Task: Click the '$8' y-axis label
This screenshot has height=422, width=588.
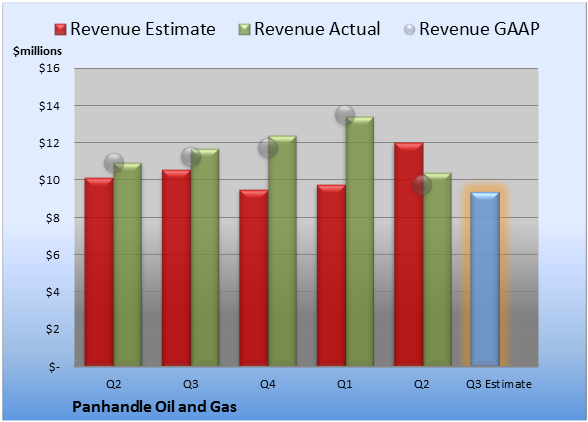Action: tap(53, 218)
